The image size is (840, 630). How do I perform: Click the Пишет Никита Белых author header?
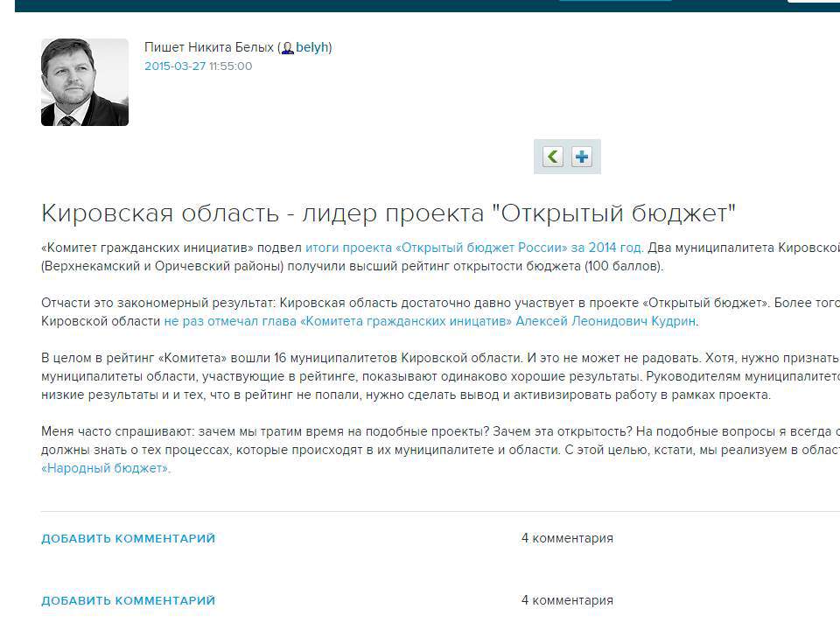[210, 47]
